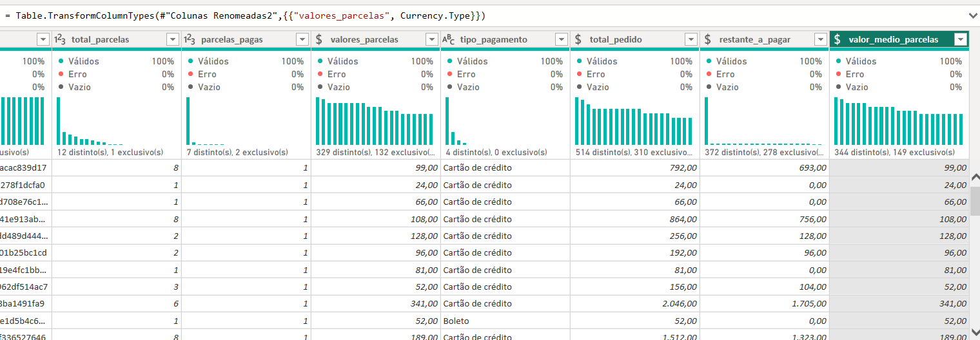
Task: Open filter dropdown for valores_parcelas column
Action: tap(432, 39)
